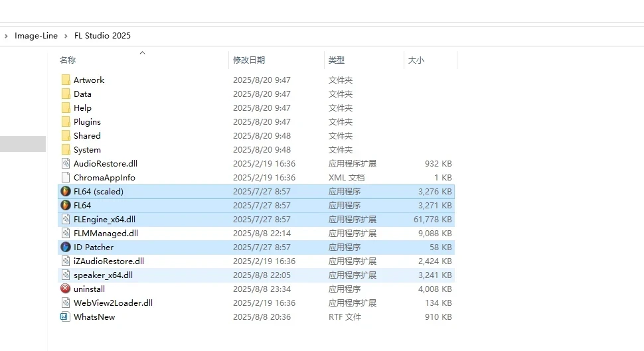Image resolution: width=644 pixels, height=351 pixels.
Task: Click the AudioRestore.dll file icon
Action: click(x=66, y=163)
